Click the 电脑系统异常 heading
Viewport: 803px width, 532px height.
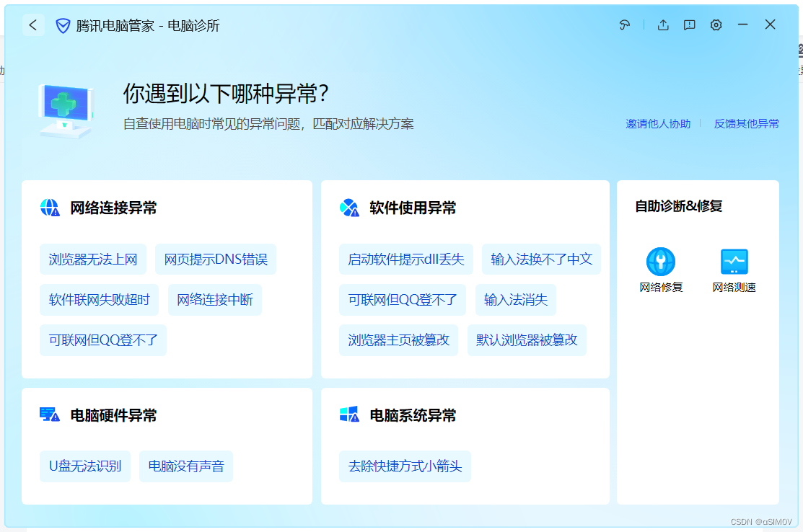[x=412, y=415]
